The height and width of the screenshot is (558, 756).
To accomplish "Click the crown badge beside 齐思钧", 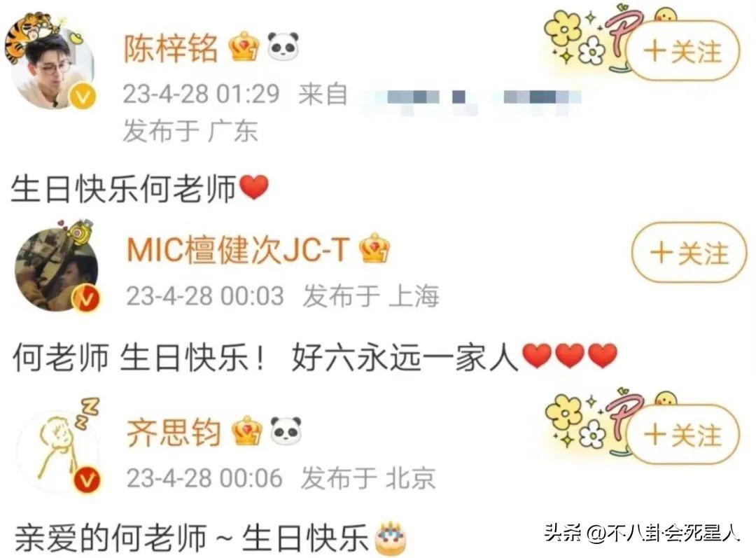I will pos(247,431).
